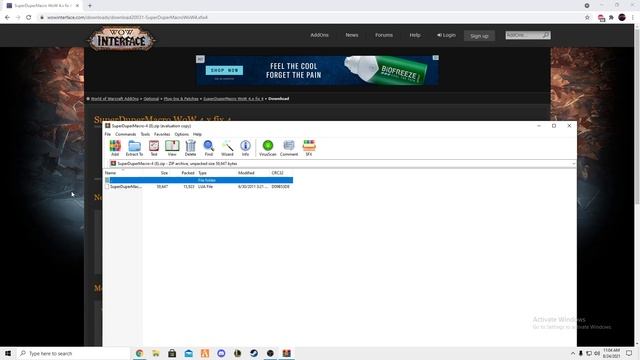Launch the Wizard tool
640x360 pixels.
(227, 148)
